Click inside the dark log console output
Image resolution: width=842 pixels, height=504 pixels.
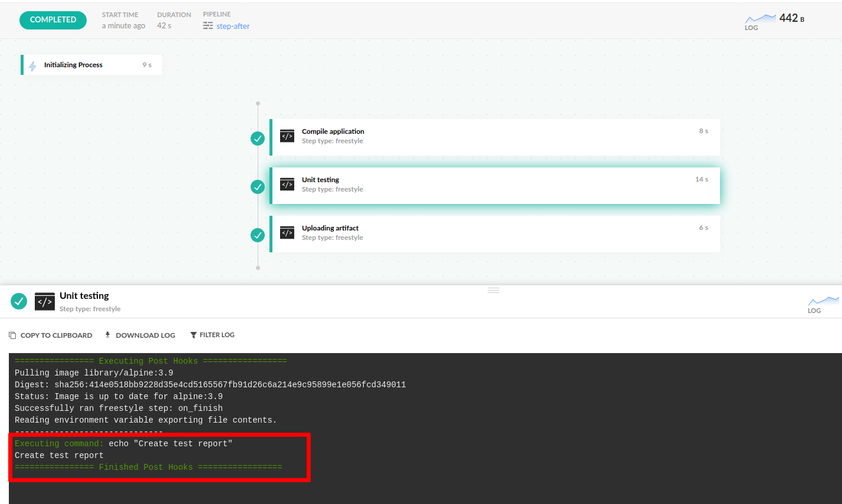[x=413, y=413]
